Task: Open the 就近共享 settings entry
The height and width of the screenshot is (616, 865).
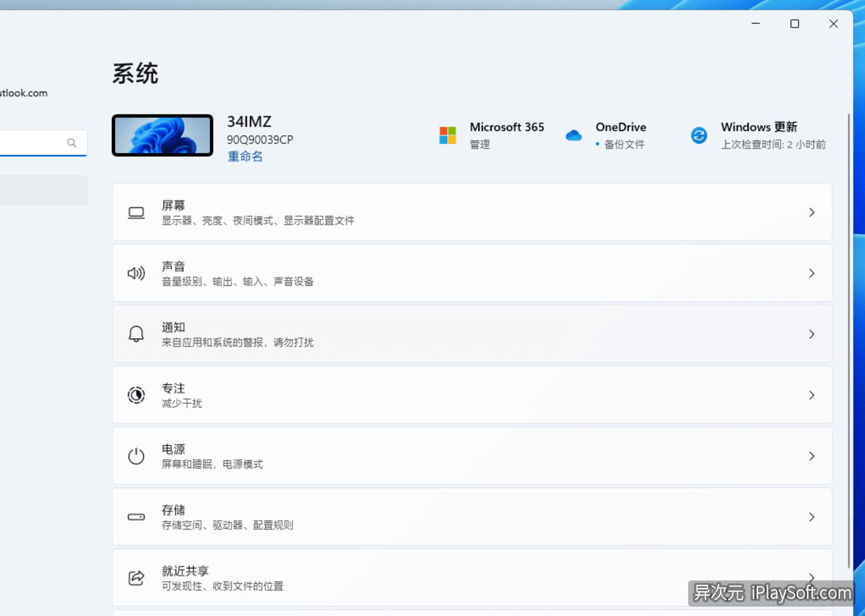Action: coord(472,578)
